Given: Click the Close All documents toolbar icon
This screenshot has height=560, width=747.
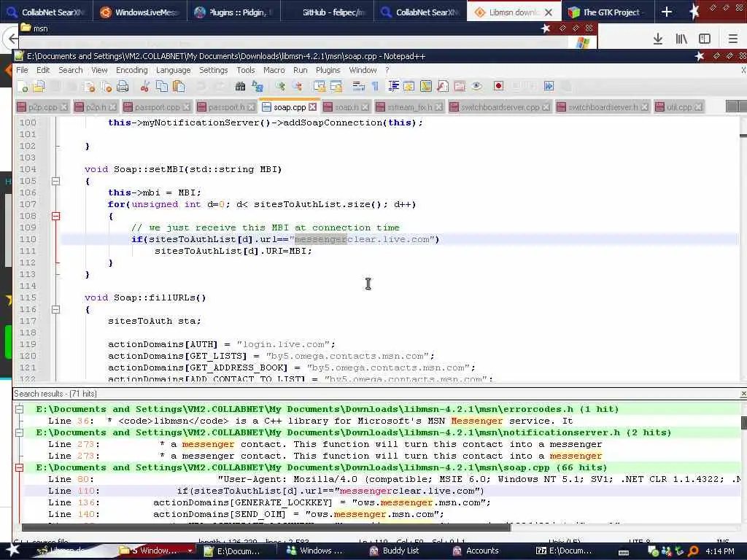Looking at the screenshot, I should tap(106, 86).
